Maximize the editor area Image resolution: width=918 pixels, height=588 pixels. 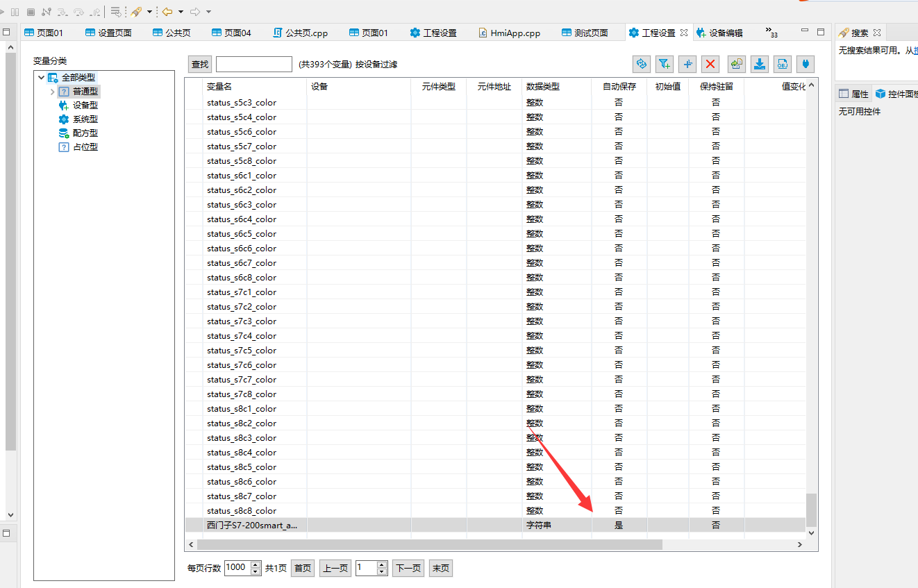tap(821, 32)
